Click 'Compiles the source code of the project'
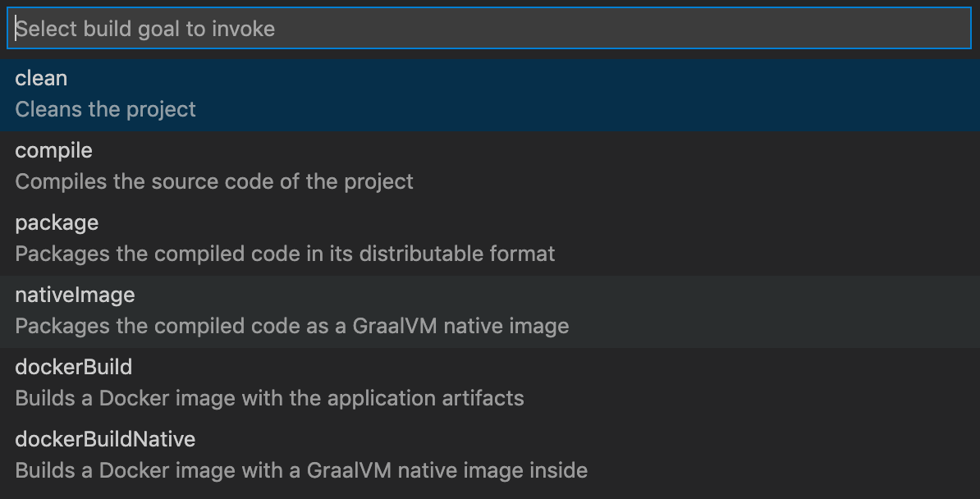 [x=214, y=182]
